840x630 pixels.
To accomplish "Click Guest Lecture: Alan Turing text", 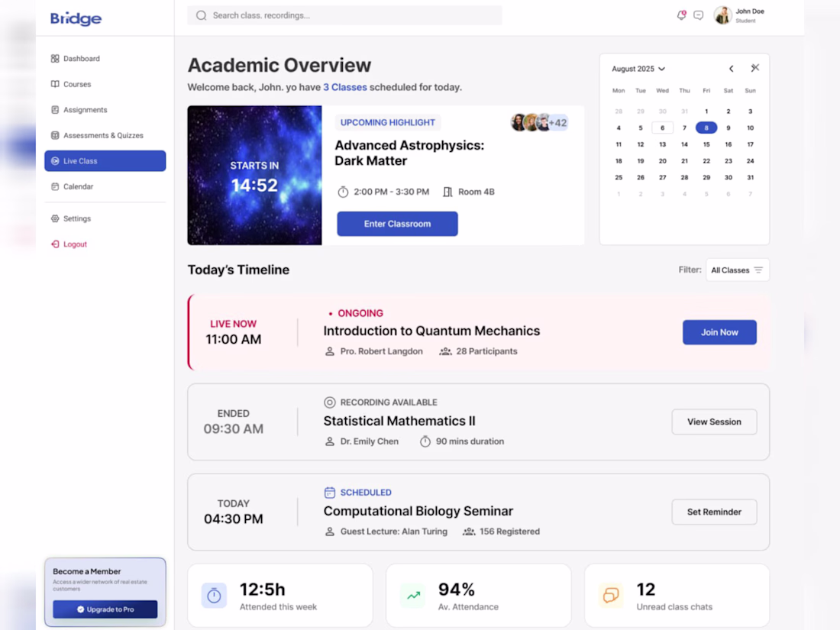I will (394, 531).
